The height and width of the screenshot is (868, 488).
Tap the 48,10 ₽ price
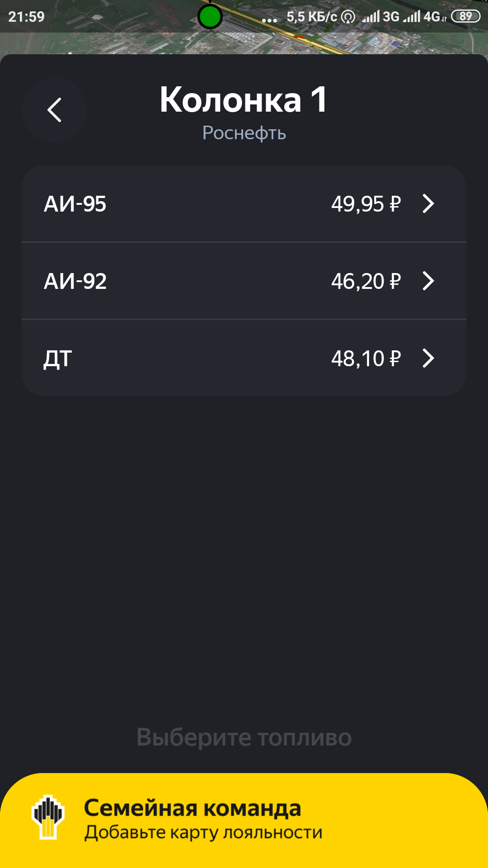(x=366, y=359)
